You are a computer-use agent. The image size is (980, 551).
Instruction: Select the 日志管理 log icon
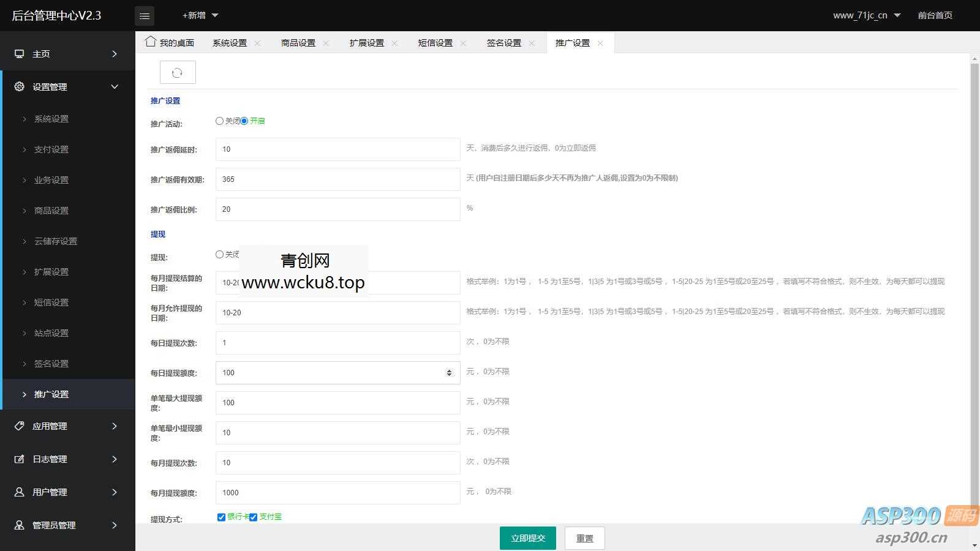coord(18,459)
